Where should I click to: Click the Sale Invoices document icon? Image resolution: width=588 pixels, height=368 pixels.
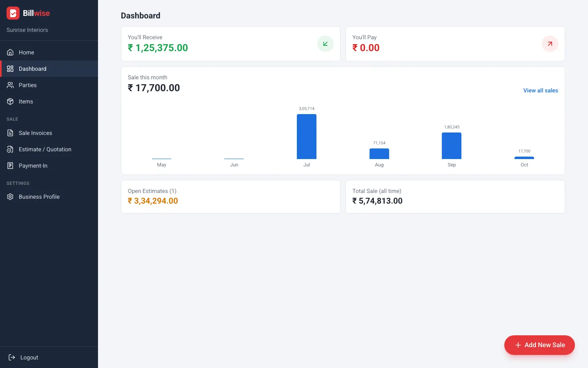10,133
